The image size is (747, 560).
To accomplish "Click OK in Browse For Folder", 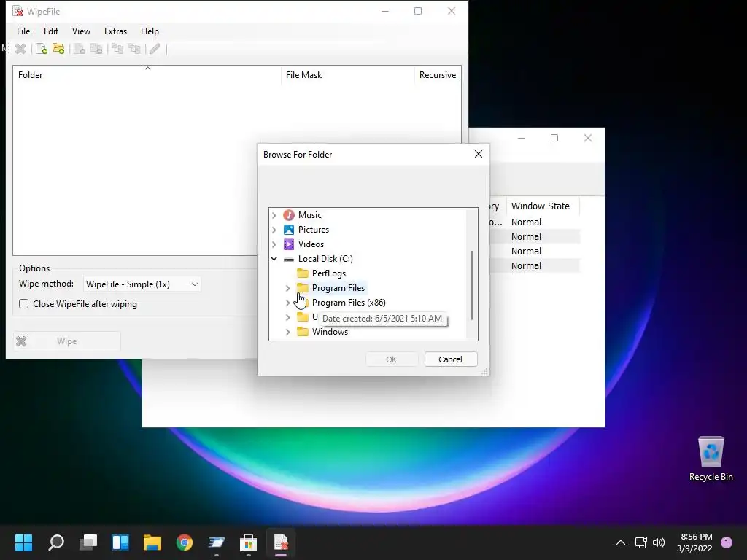I will [x=392, y=359].
